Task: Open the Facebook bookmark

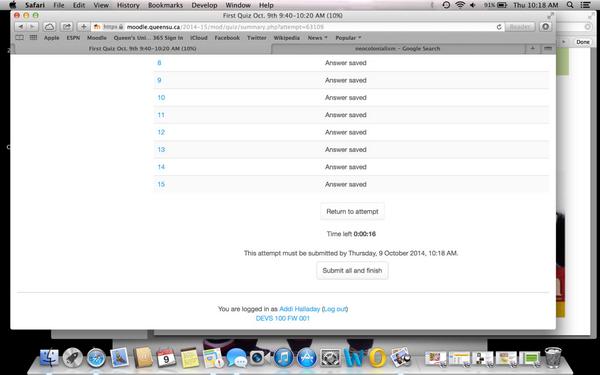Action: (x=227, y=38)
